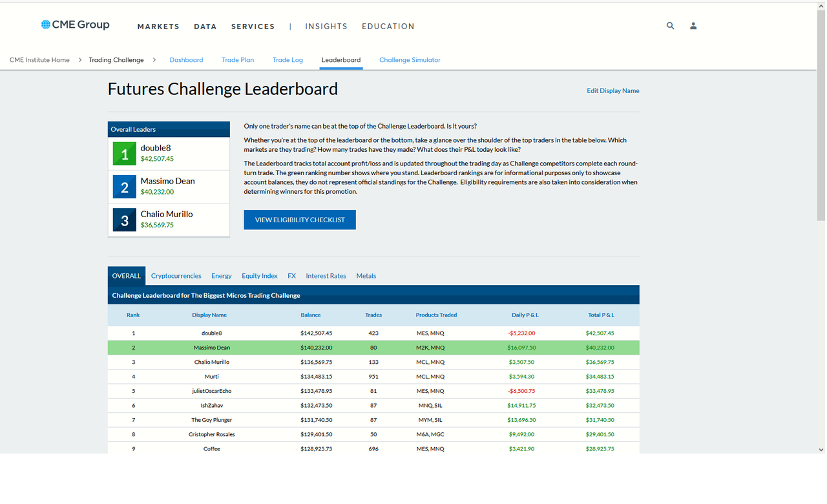Click trades count 951
The height and width of the screenshot is (504, 827).
point(373,377)
